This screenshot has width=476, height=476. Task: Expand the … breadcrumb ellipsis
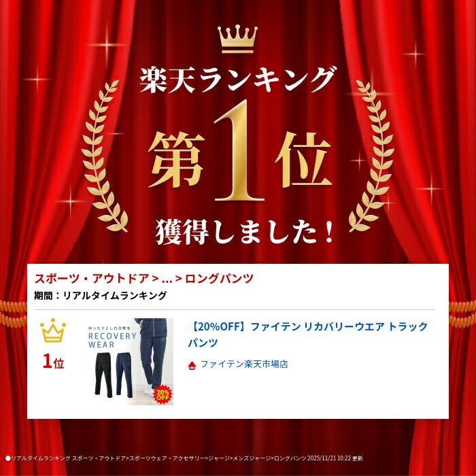pyautogui.click(x=167, y=279)
